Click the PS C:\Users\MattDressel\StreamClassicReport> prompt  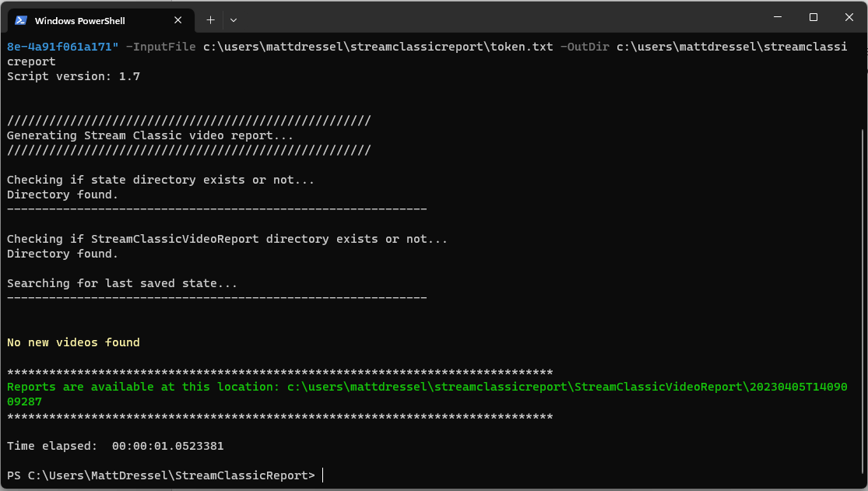point(160,475)
